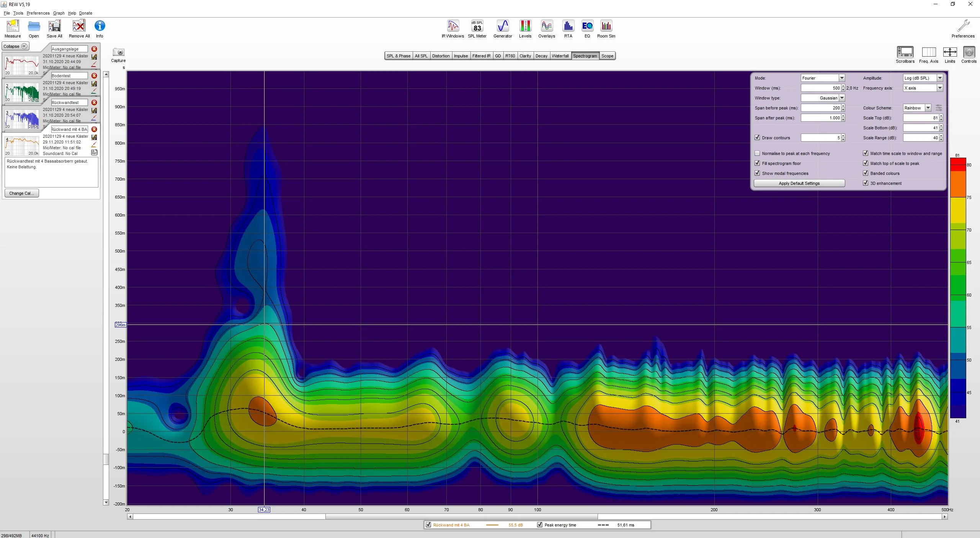Toggle Show modal frequencies checkbox
This screenshot has height=538, width=980.
[757, 173]
